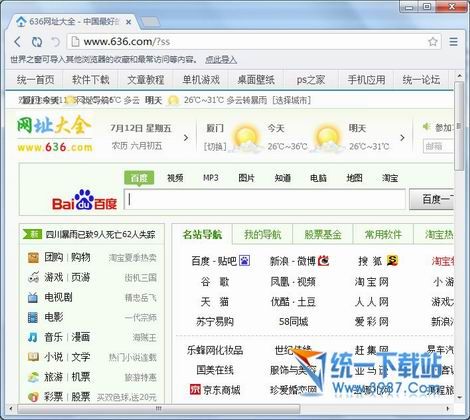Open 单机游戏 in navigation bar
The width and height of the screenshot is (470, 420).
click(x=201, y=80)
